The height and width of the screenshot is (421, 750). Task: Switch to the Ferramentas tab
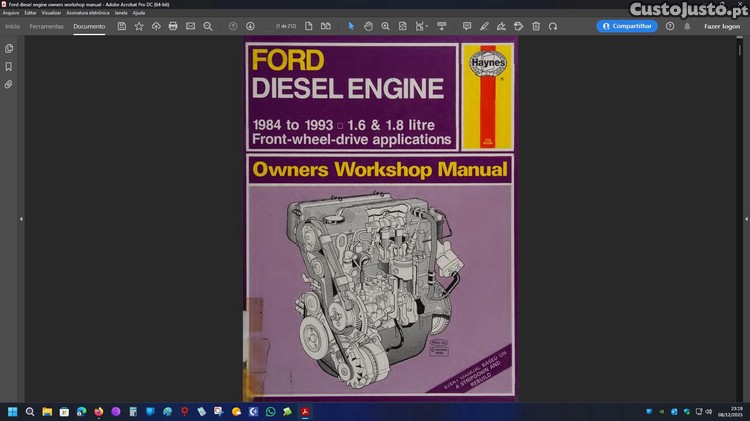coord(46,26)
